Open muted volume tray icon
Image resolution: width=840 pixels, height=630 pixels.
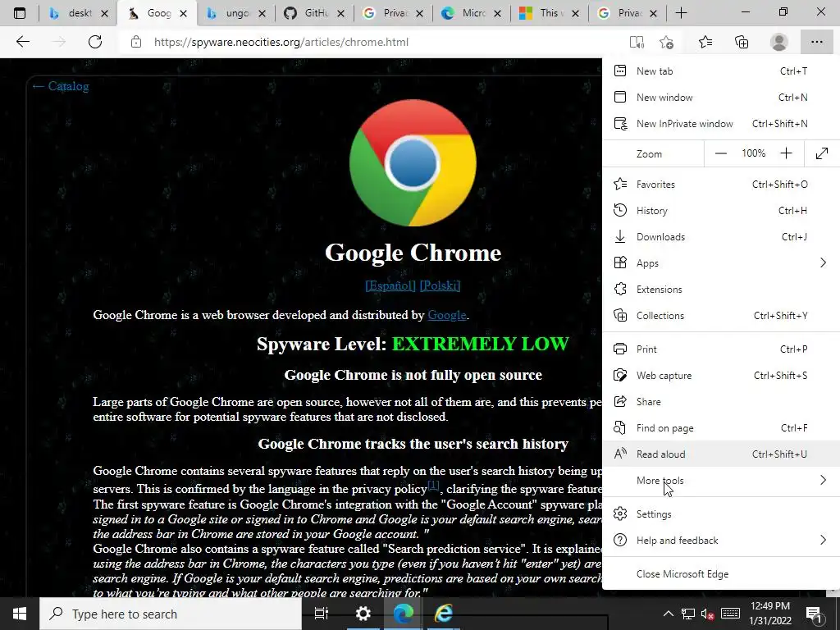coord(708,614)
